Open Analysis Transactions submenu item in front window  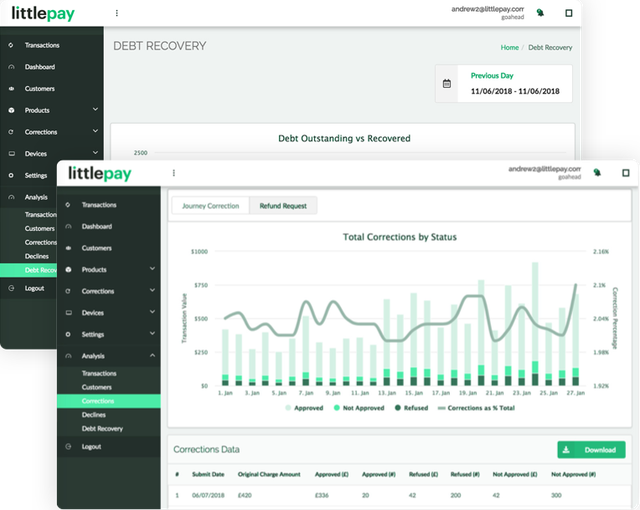click(x=99, y=373)
